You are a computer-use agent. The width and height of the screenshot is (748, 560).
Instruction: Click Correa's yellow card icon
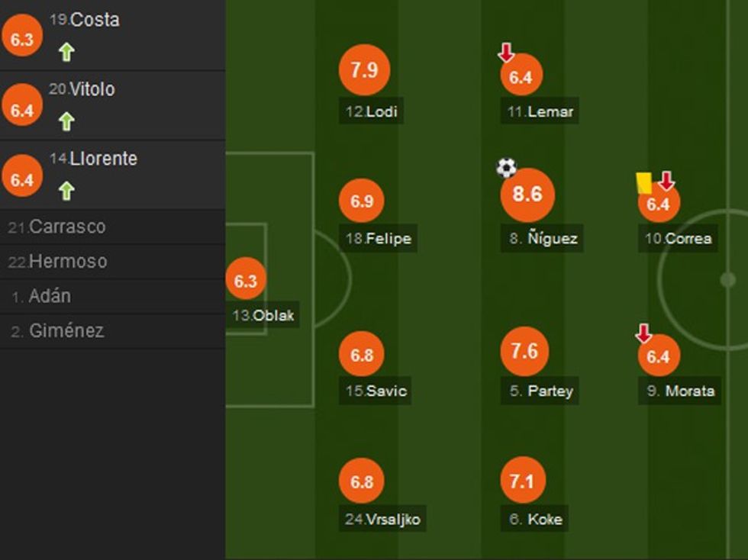pos(643,182)
